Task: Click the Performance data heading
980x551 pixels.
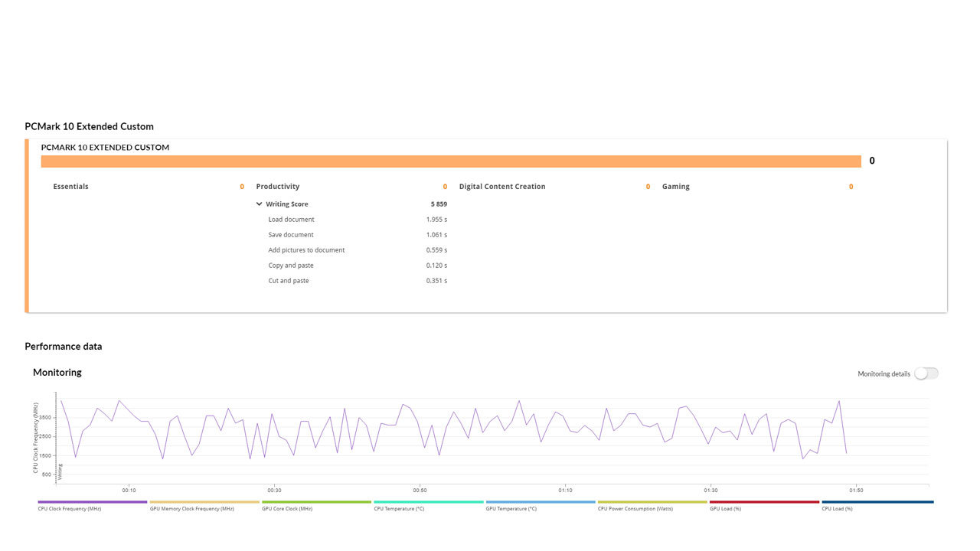Action: (64, 347)
